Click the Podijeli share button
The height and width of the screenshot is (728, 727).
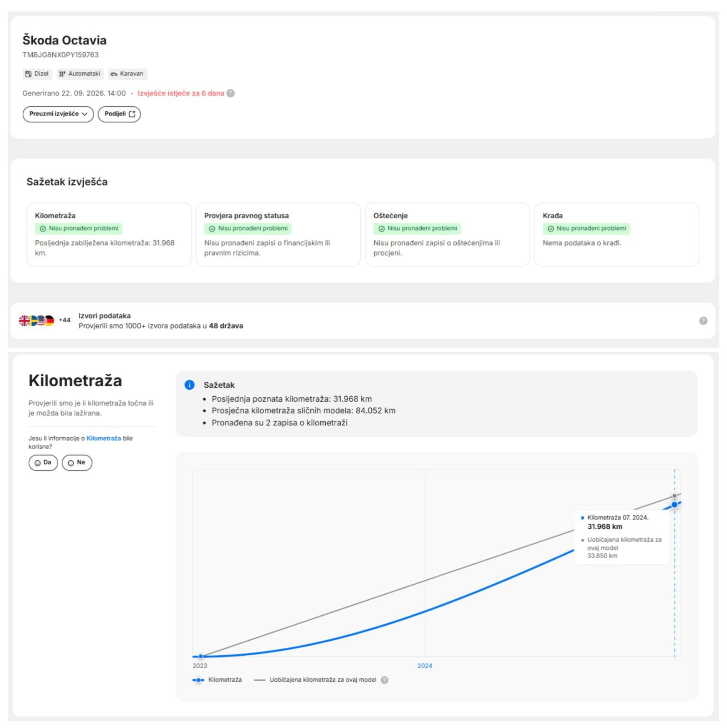pos(119,114)
